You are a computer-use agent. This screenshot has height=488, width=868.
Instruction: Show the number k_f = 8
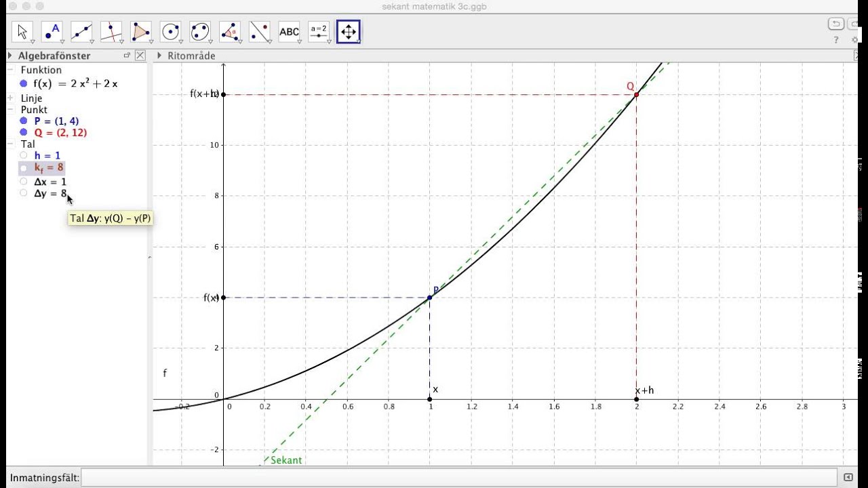click(x=24, y=167)
